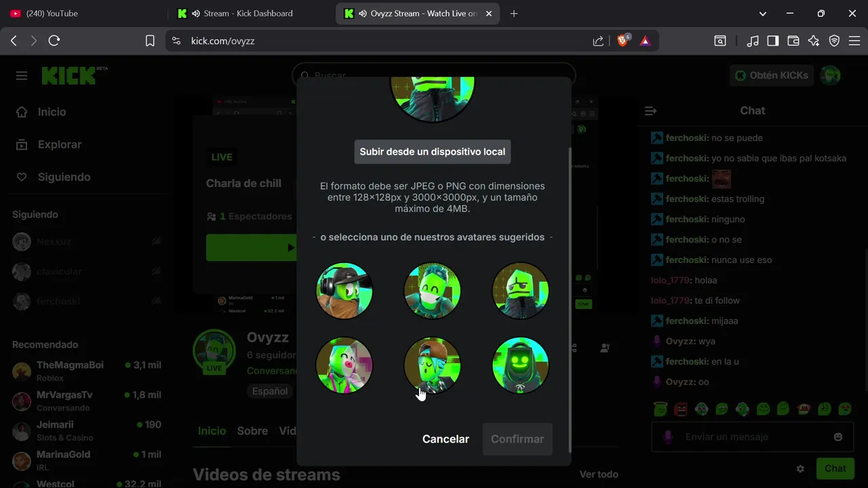Open a new browser tab
The width and height of the screenshot is (868, 488).
(514, 14)
